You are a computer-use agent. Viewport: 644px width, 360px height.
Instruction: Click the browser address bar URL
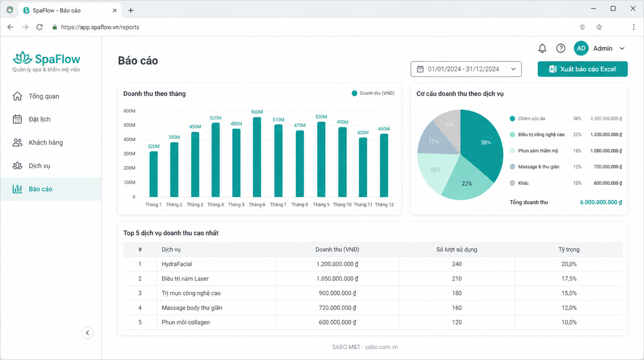tap(100, 27)
